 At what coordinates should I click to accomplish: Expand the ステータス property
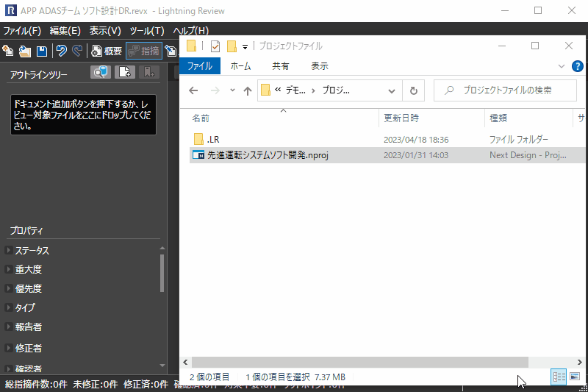tap(9, 250)
